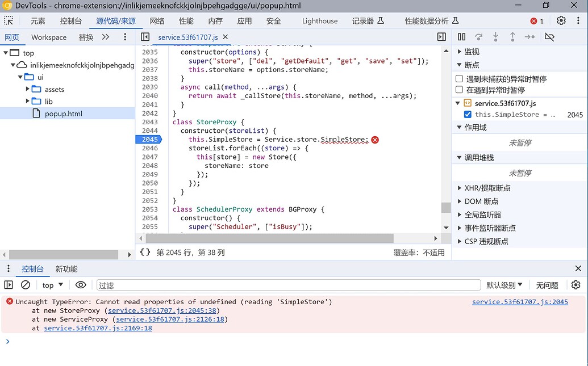
Task: Collapse the ui folder
Action: pos(20,77)
